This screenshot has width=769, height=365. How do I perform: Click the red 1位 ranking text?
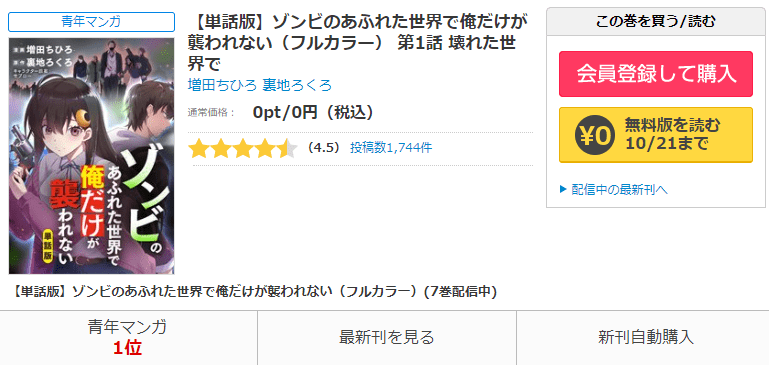click(128, 348)
